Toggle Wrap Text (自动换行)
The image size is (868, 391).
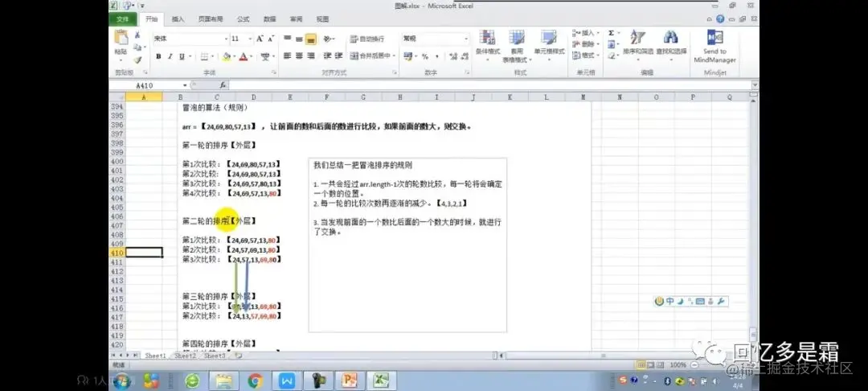coord(367,39)
